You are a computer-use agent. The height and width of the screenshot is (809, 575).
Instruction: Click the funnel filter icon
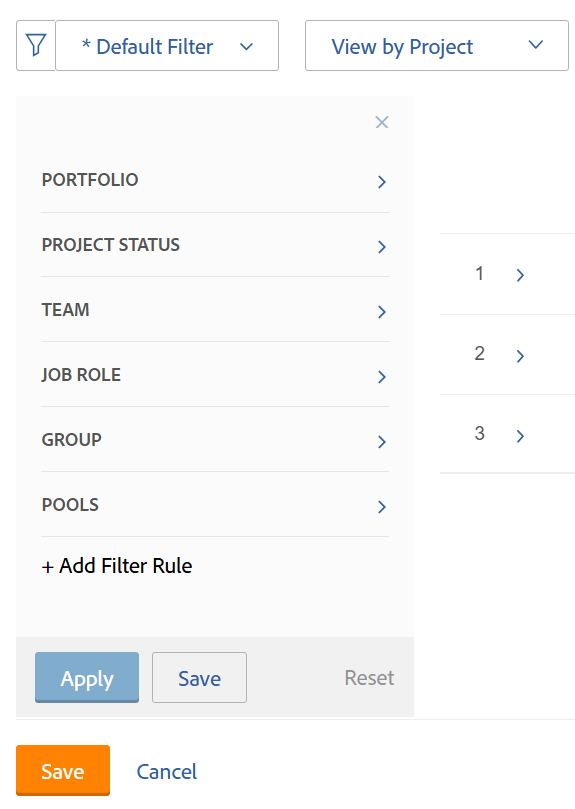click(x=36, y=45)
